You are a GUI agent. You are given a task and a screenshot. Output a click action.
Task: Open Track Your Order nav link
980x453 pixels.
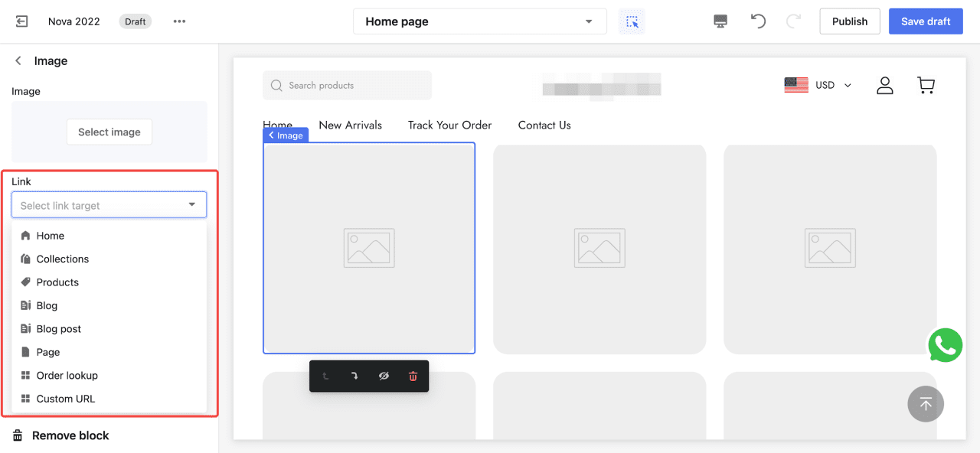coord(450,125)
